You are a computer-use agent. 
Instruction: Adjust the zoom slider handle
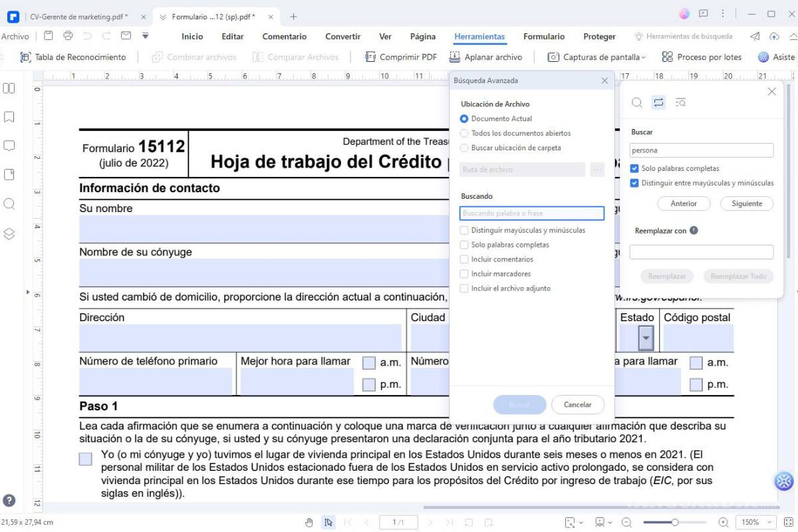point(677,522)
